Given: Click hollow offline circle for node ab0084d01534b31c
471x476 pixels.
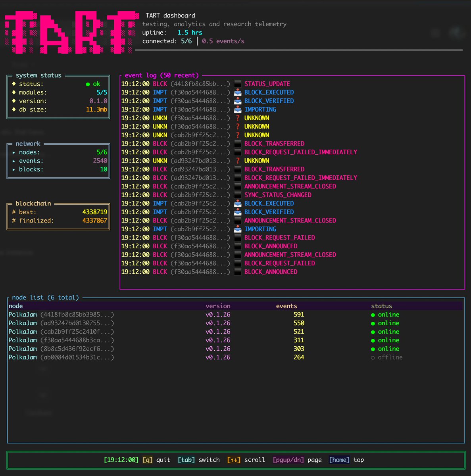Looking at the screenshot, I should click(x=373, y=358).
